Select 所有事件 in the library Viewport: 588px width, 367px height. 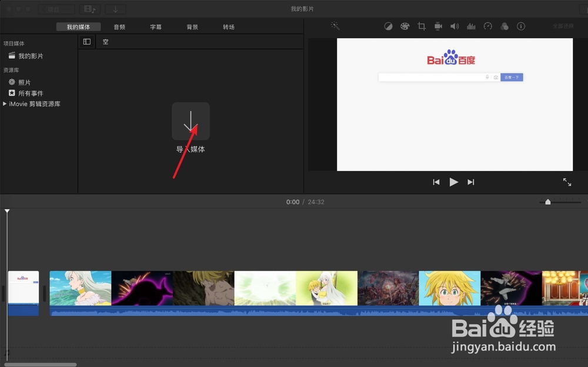[31, 93]
